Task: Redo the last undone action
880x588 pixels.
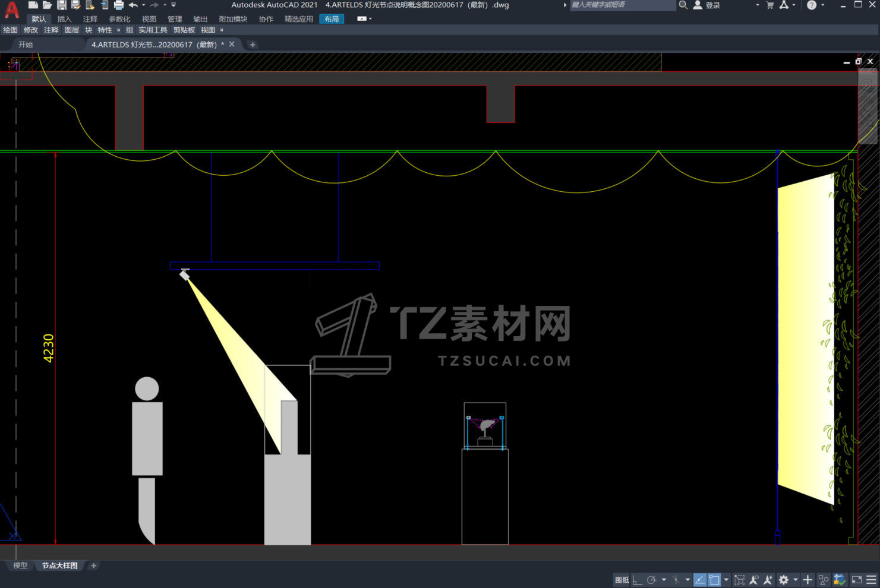Action: tap(154, 5)
